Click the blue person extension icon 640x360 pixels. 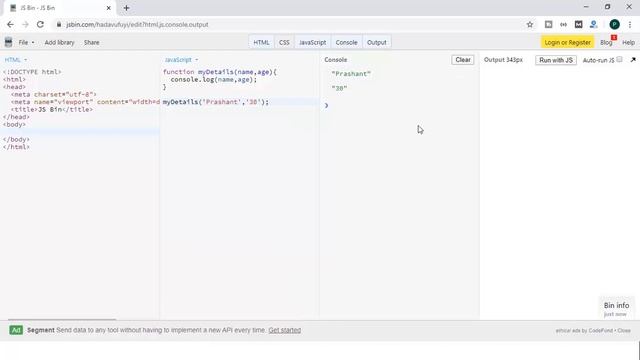pos(593,24)
